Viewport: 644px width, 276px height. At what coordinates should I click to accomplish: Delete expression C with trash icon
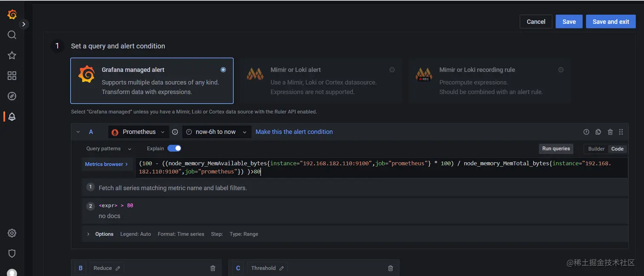tap(391, 268)
